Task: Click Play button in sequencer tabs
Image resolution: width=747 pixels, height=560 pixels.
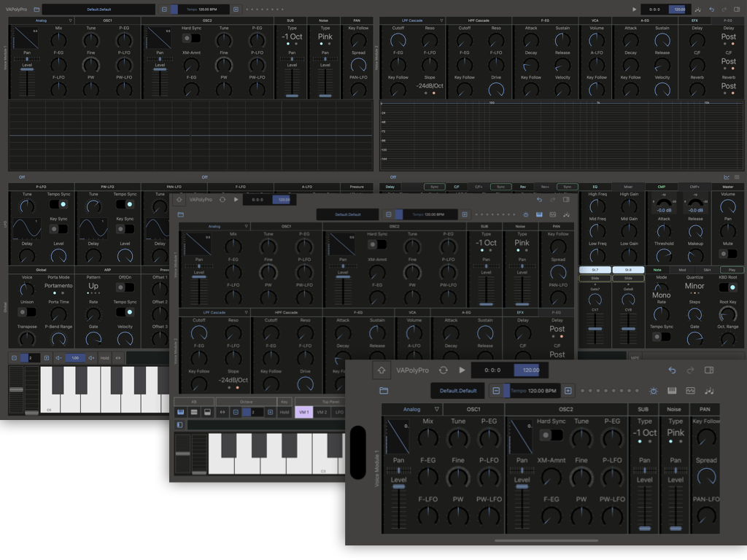Action: click(x=732, y=270)
